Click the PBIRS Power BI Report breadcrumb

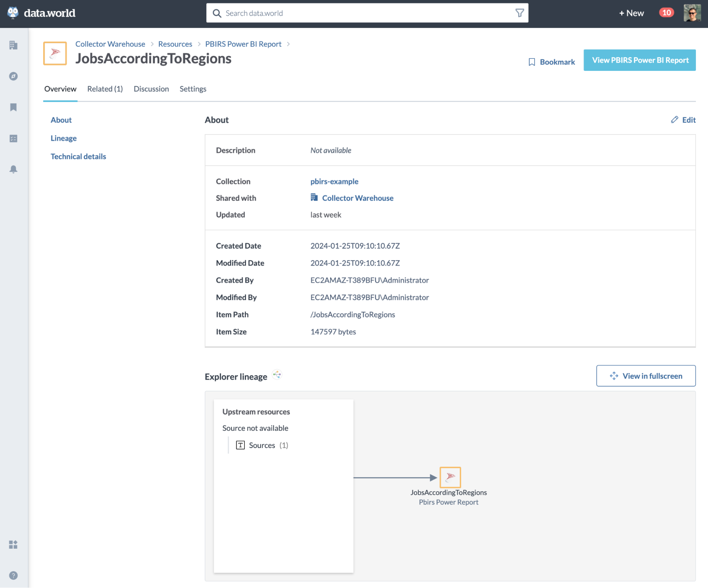coord(243,44)
